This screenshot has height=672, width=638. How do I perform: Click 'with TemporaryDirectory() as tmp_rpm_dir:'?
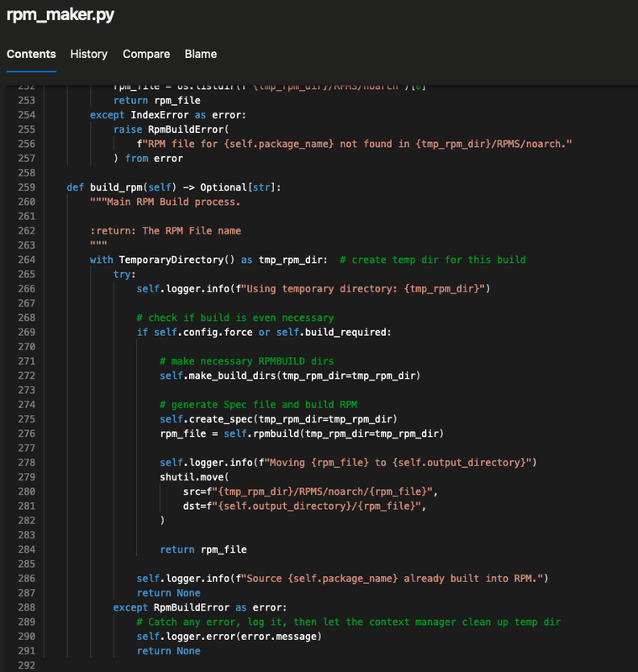coord(208,260)
